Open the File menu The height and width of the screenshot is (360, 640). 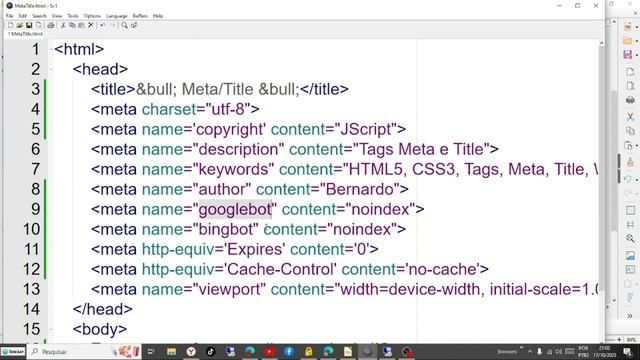9,16
